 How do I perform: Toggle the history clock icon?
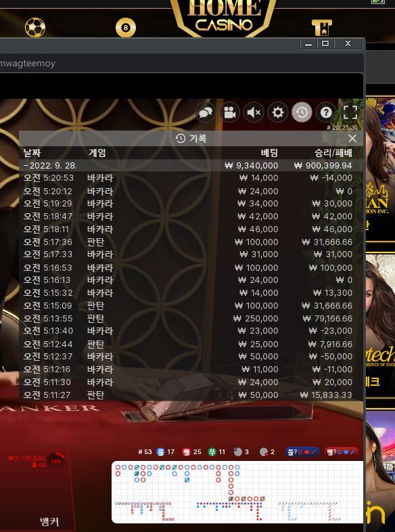302,112
